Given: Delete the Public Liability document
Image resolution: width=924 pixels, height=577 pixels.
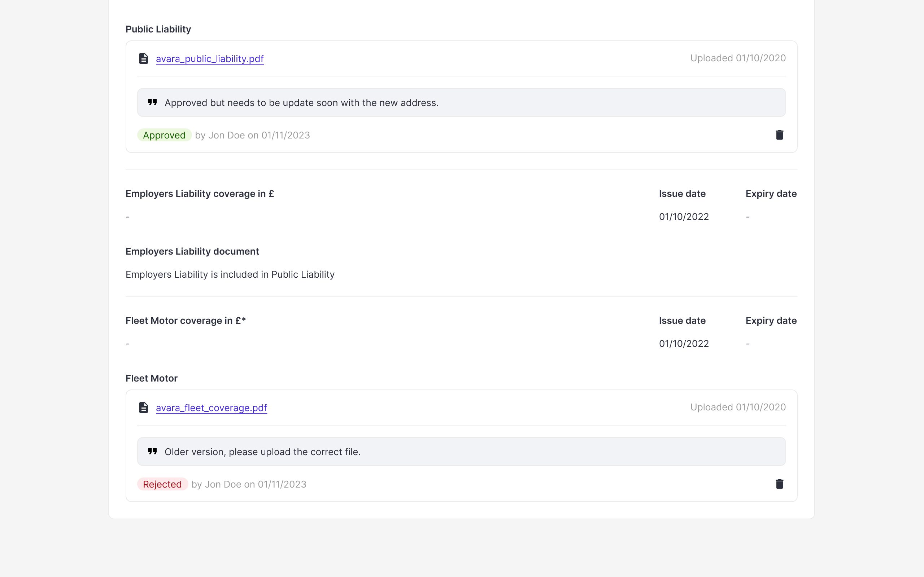Looking at the screenshot, I should point(779,135).
